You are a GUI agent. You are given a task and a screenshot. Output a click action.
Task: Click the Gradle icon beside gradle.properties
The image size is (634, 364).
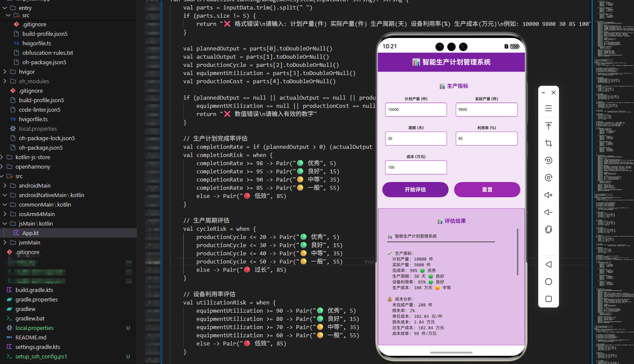(9, 299)
